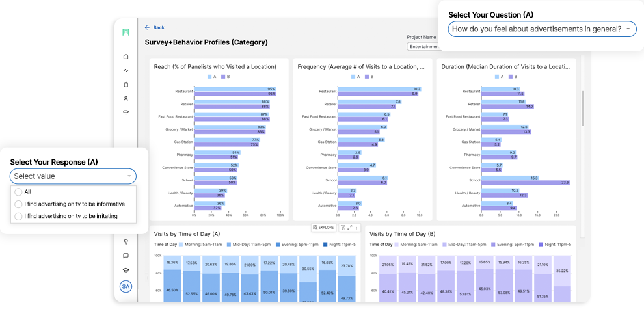Toggle 'Evening: 5pm-11pm' legend in Visits (A)
Viewport: 644px width, 320px height.
click(x=296, y=245)
